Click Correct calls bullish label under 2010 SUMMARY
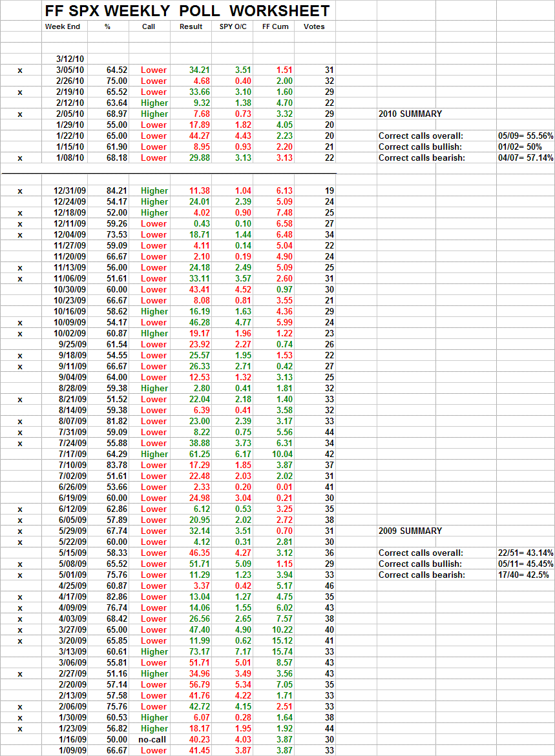This screenshot has height=756, width=555. tap(421, 147)
